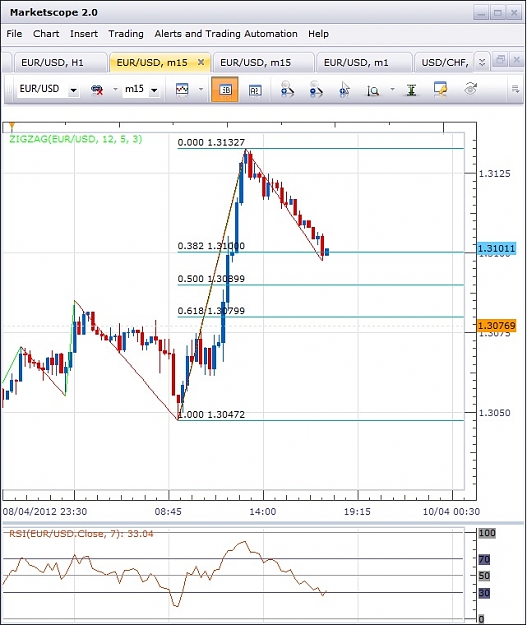Click the orange 1.30769 price tag
Screen dimensions: 527x625
[x=496, y=326]
